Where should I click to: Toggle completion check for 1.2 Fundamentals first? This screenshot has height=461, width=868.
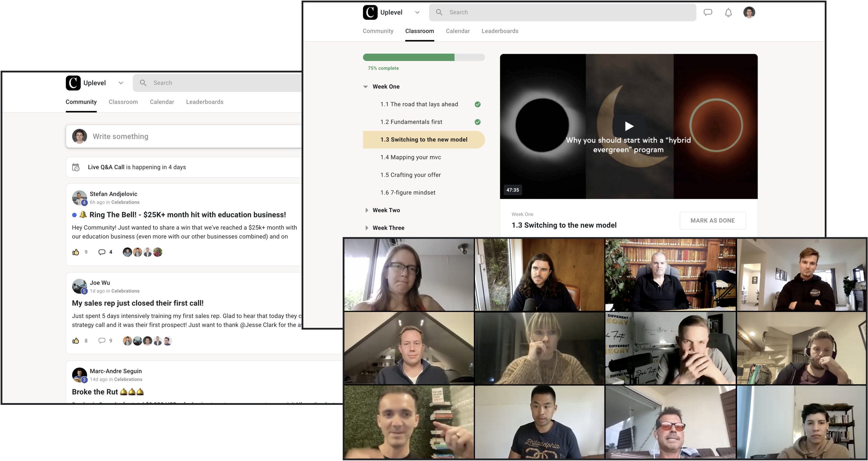pos(477,122)
